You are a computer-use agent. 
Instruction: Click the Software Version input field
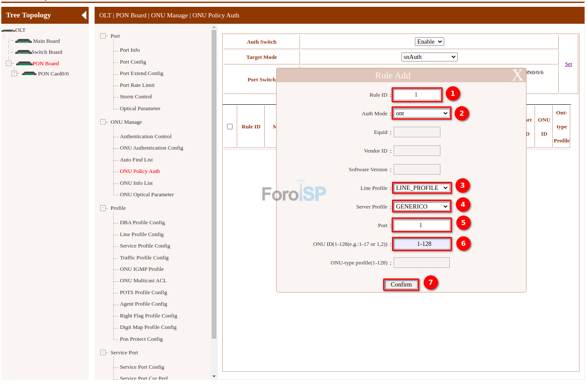click(417, 169)
